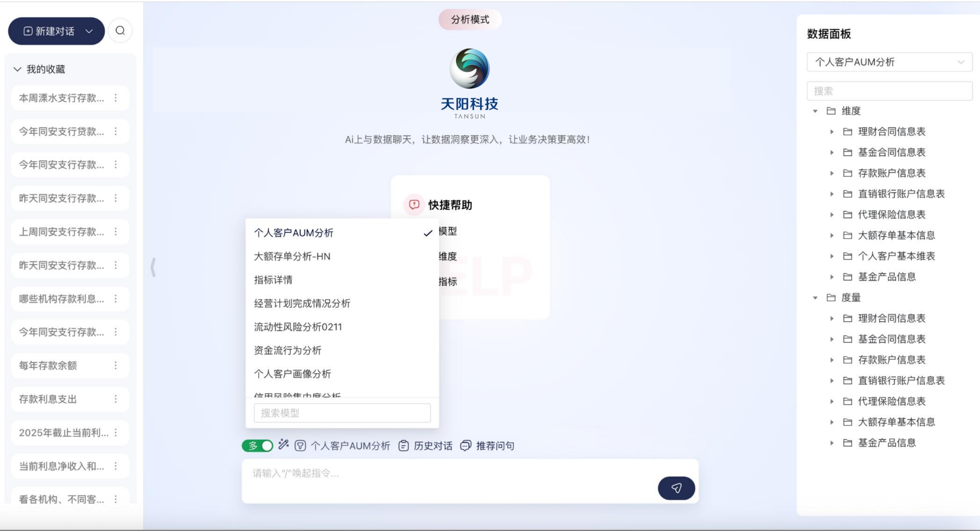The image size is (980, 531).
Task: Open the saved chat 存款利息支出
Action: [x=48, y=399]
